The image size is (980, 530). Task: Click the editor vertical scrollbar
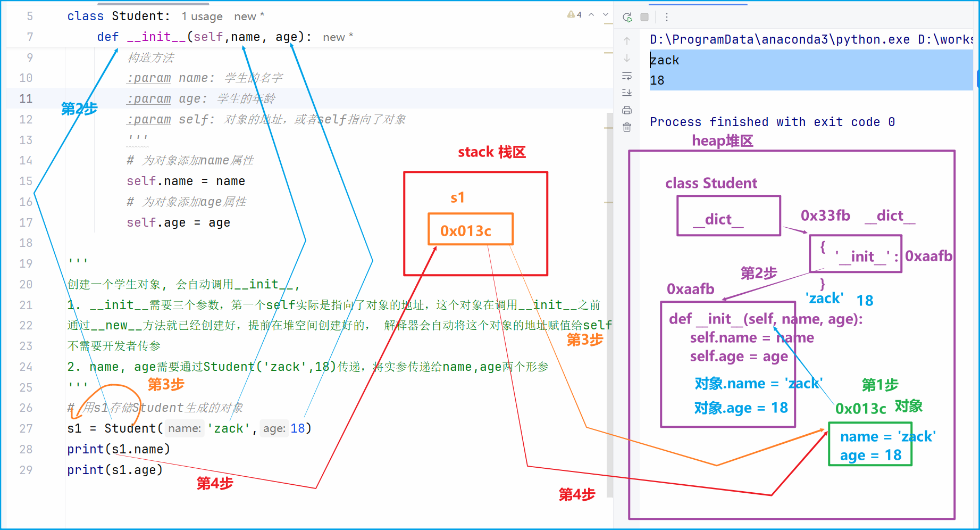(609, 303)
